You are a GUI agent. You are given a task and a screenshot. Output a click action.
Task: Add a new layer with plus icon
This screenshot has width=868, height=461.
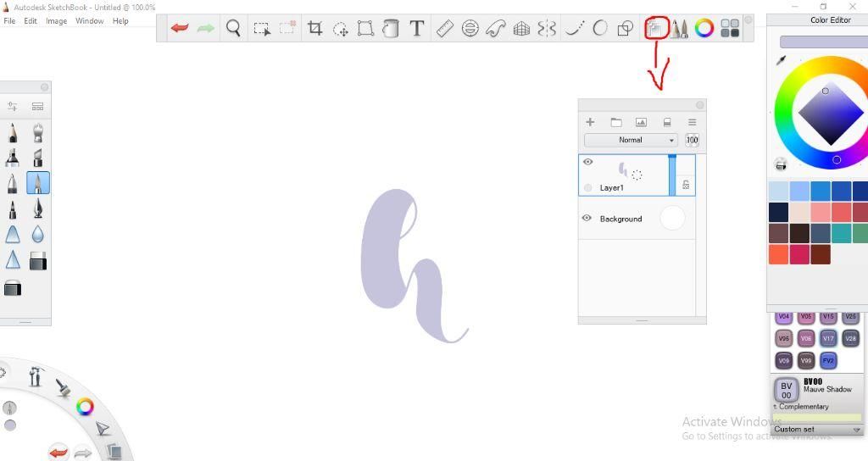point(590,122)
